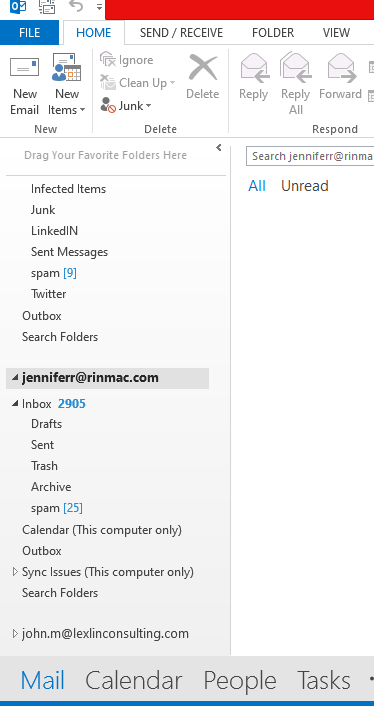Viewport: 374px width, 706px height.
Task: Expand the Sync Issues folder
Action: coord(15,572)
